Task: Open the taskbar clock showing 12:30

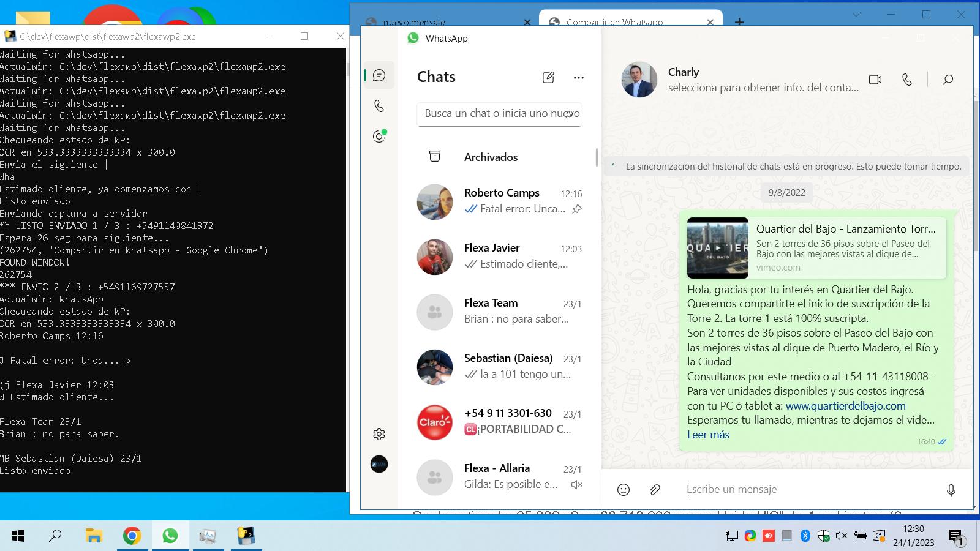Action: (913, 536)
